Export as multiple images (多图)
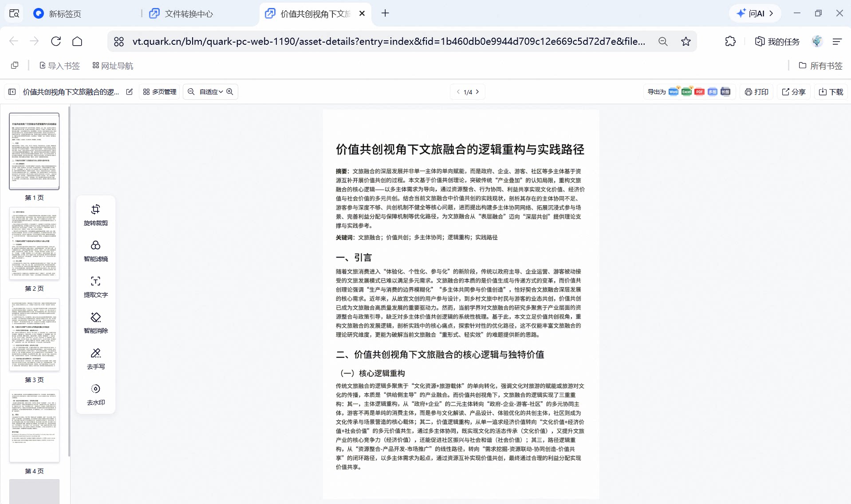Viewport: 851px width, 504px height. point(712,92)
